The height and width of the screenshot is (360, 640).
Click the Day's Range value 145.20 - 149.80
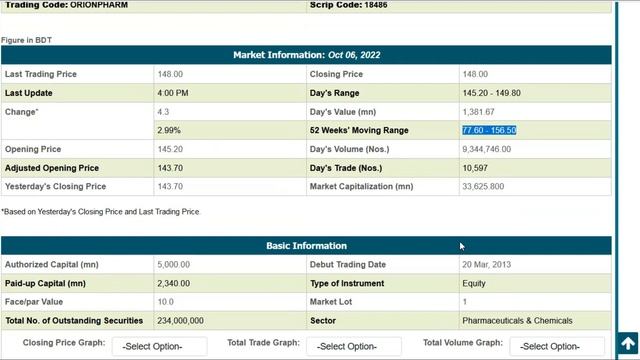click(491, 93)
